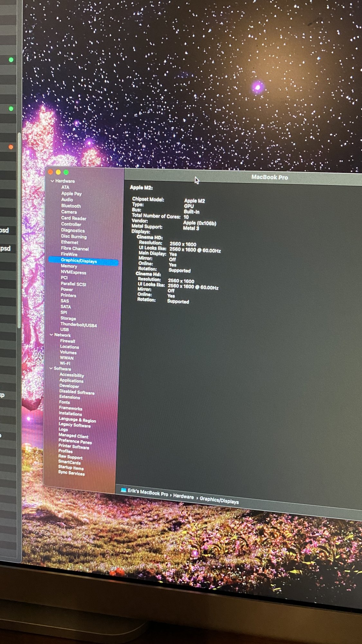Open the SAS entry

pyautogui.click(x=65, y=301)
